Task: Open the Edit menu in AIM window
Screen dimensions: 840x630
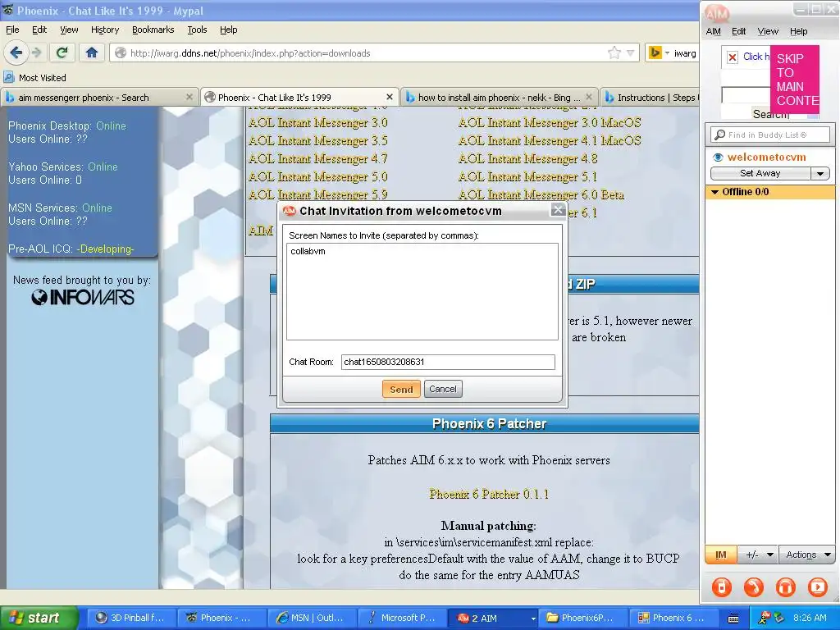Action: 739,32
